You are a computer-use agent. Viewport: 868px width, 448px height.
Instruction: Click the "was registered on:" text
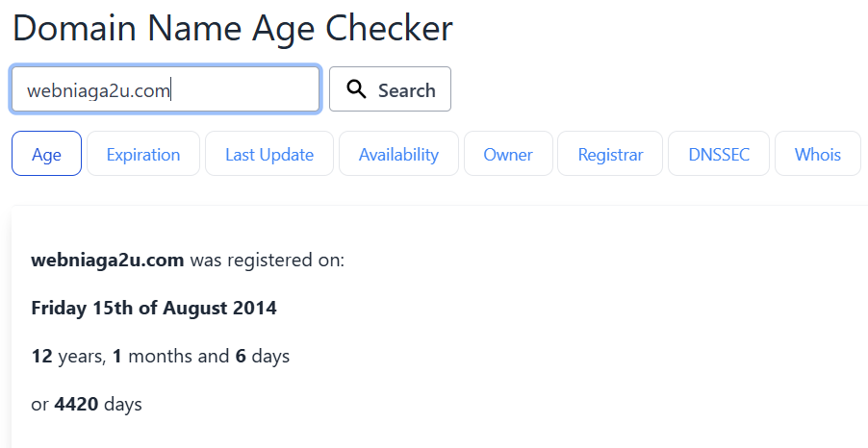[268, 260]
